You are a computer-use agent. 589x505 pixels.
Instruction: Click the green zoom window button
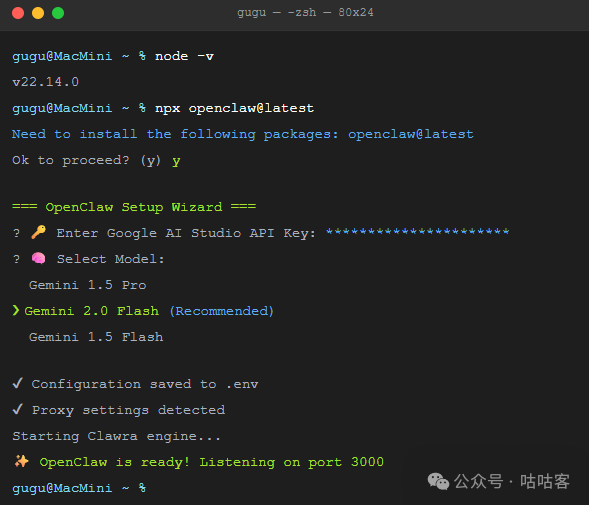click(x=58, y=13)
